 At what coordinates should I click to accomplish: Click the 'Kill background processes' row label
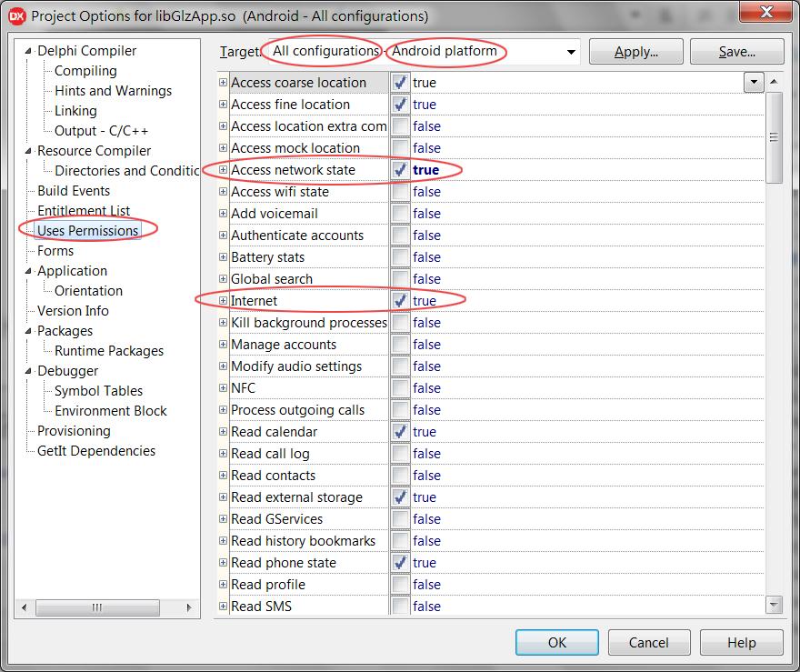point(309,323)
